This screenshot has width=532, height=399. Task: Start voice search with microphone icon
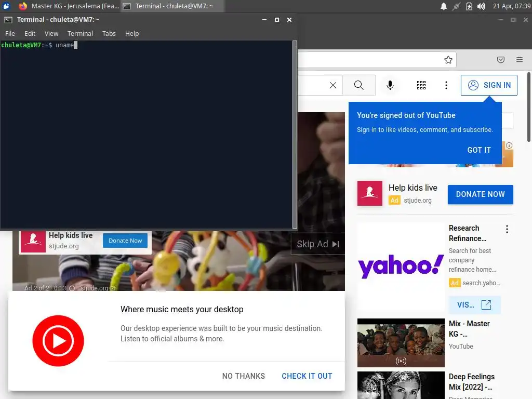point(390,85)
